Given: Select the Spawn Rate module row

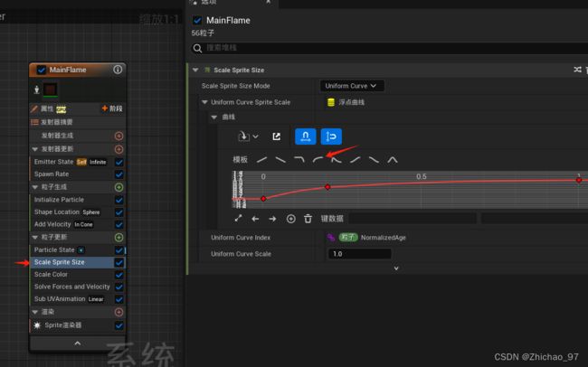Looking at the screenshot, I should click(x=78, y=174).
